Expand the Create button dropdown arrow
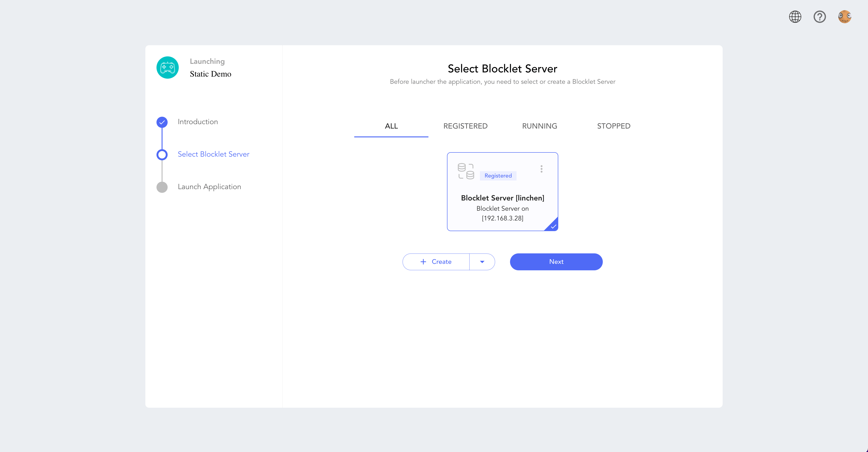The height and width of the screenshot is (452, 868). point(482,262)
